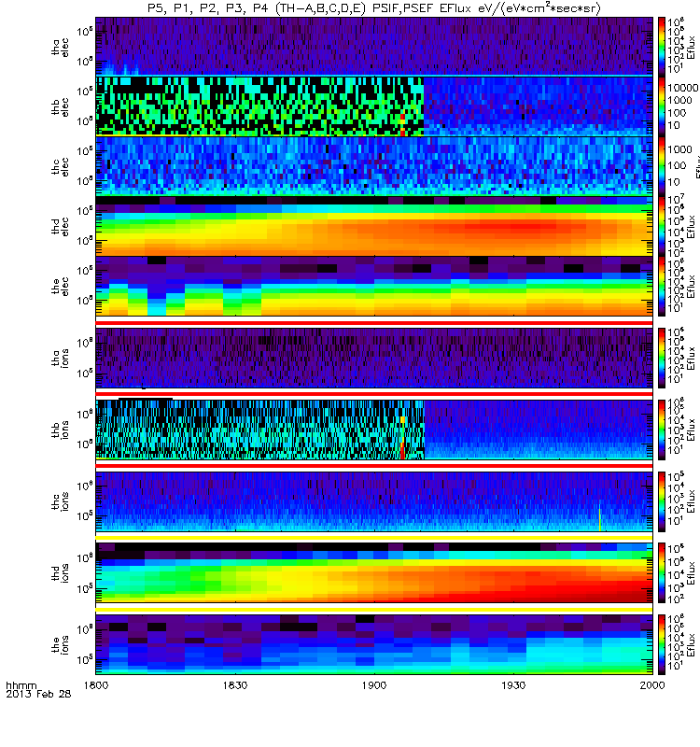The width and height of the screenshot is (700, 747).
Task: Click the 'thd ions' panel label
Action: pyautogui.click(x=60, y=573)
